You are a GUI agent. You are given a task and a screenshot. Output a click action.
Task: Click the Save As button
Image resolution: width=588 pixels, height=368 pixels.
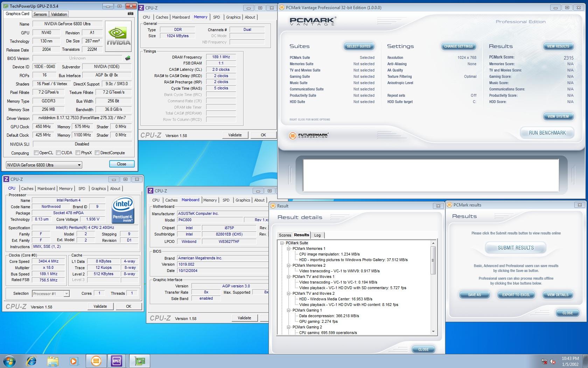(x=474, y=295)
